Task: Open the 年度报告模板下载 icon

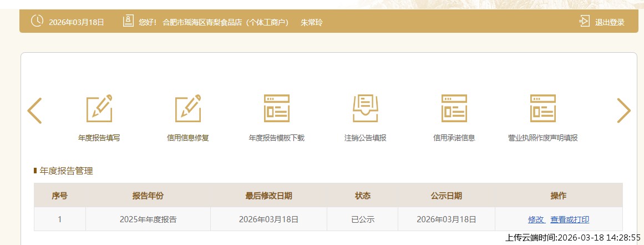Action: click(x=277, y=108)
